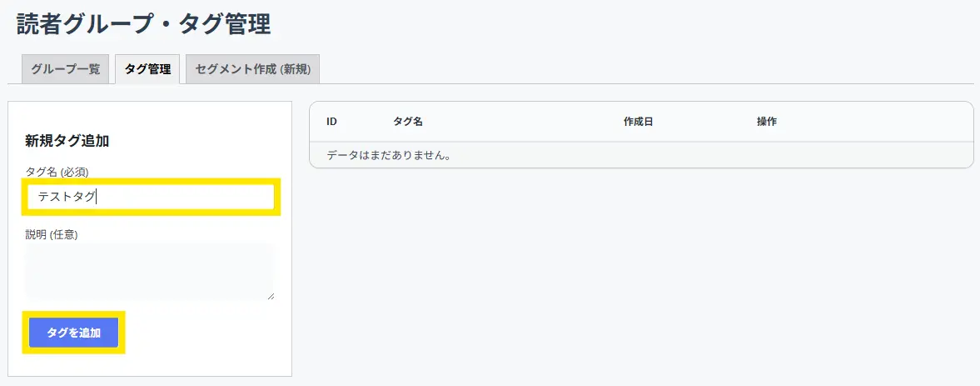This screenshot has height=386, width=980.
Task: Click the 説明 textarea resize handle
Action: tap(271, 296)
